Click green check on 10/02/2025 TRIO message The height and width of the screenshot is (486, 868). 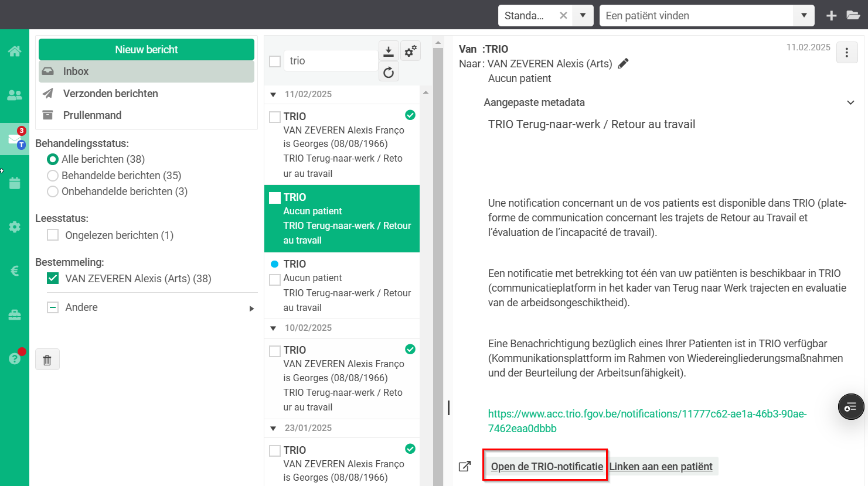(x=410, y=350)
